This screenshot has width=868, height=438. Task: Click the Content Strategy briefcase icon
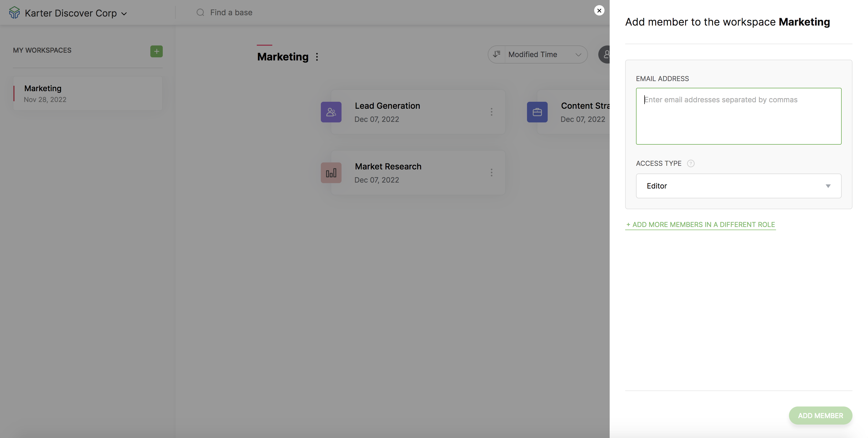[x=537, y=112]
